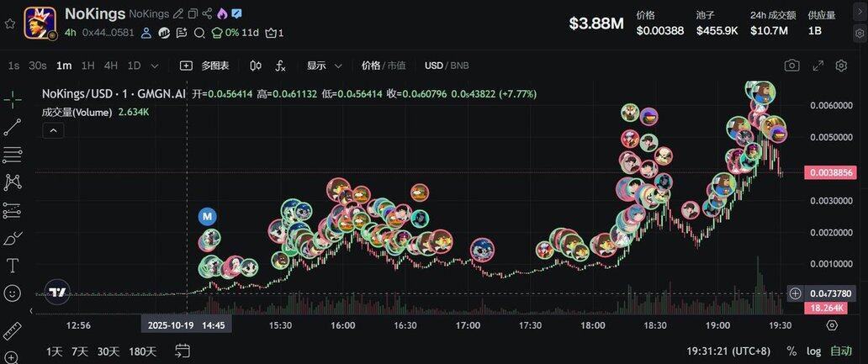
Task: Click the 多图表 multi-chart button
Action: [x=211, y=66]
